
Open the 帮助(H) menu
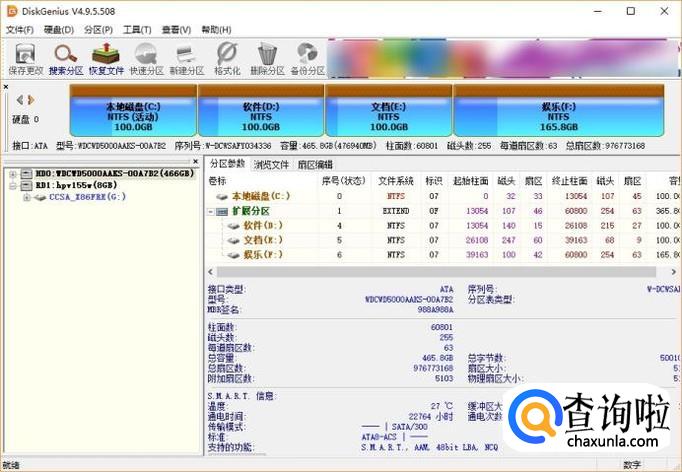pyautogui.click(x=216, y=30)
